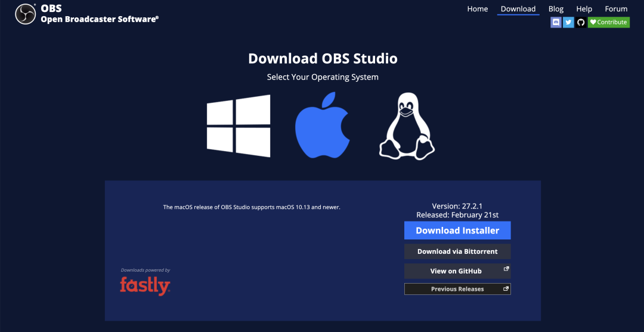The width and height of the screenshot is (644, 332).
Task: Open the Discord social icon
Action: 556,22
